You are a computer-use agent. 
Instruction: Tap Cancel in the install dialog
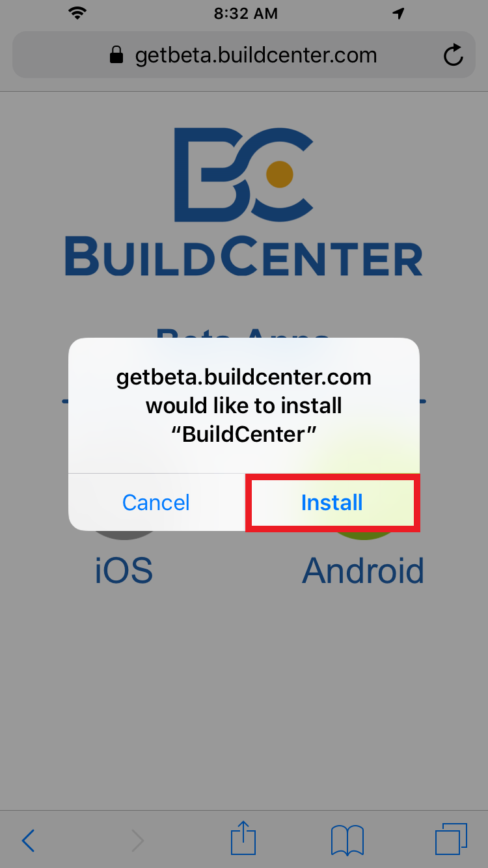click(x=156, y=502)
